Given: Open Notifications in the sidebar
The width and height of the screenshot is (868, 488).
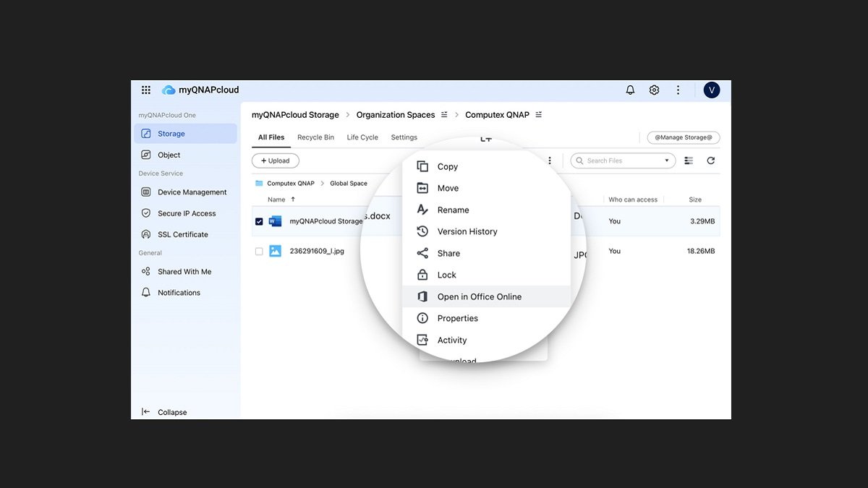Looking at the screenshot, I should 185,293.
